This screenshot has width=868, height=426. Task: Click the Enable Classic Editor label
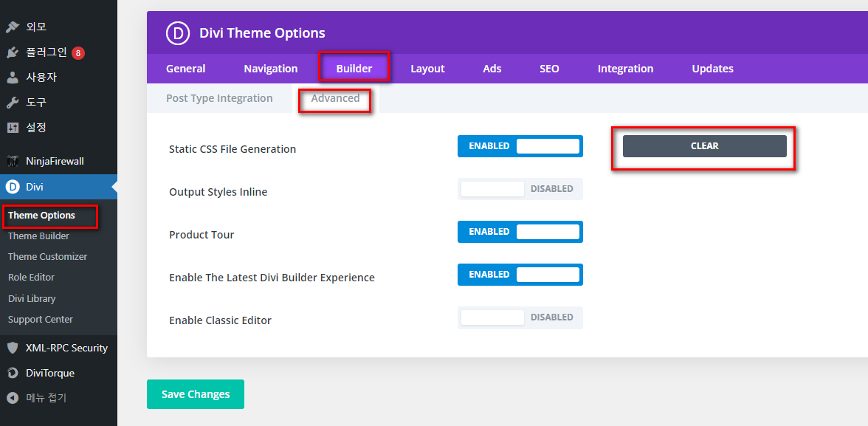click(220, 320)
